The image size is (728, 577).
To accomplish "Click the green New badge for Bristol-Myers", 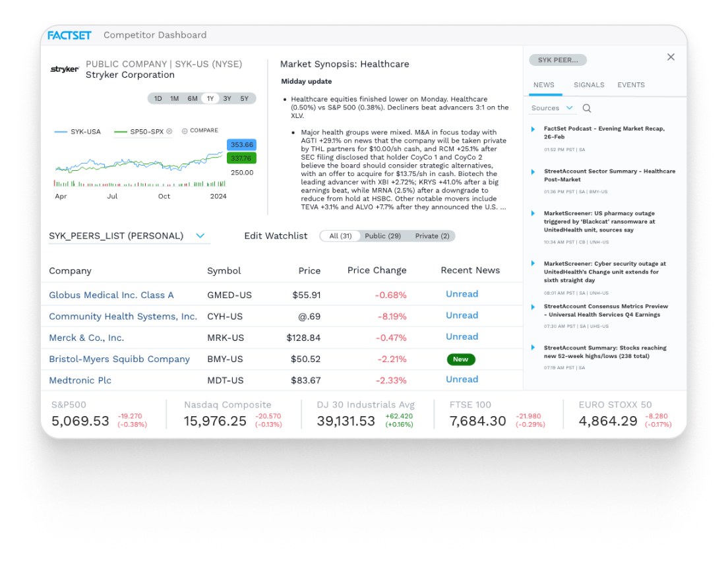I will [x=460, y=359].
